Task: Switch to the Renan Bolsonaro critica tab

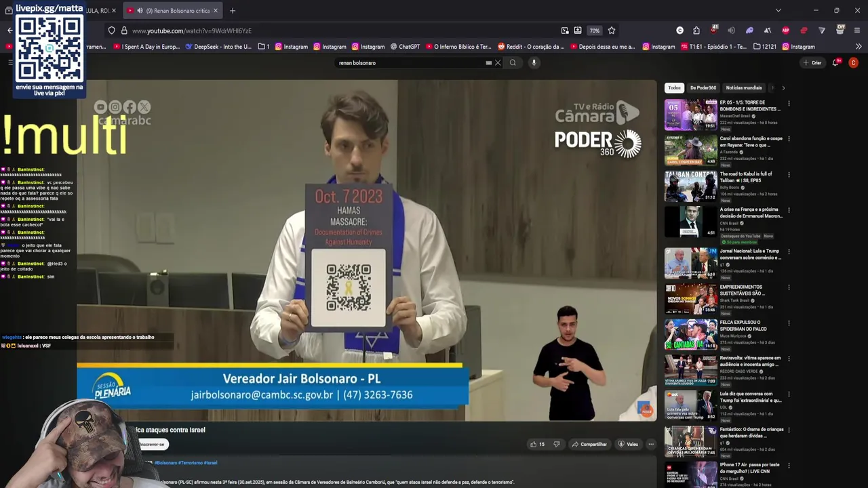Action: (174, 11)
